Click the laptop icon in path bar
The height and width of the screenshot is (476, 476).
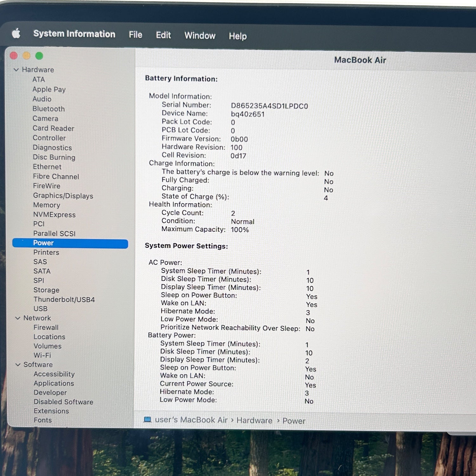[147, 420]
